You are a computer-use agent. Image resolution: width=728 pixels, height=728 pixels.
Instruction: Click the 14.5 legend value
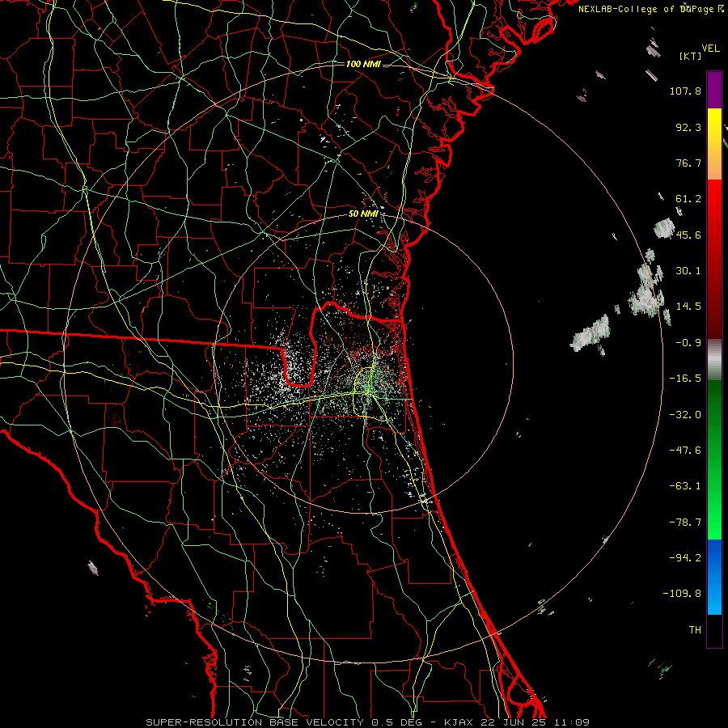(688, 307)
